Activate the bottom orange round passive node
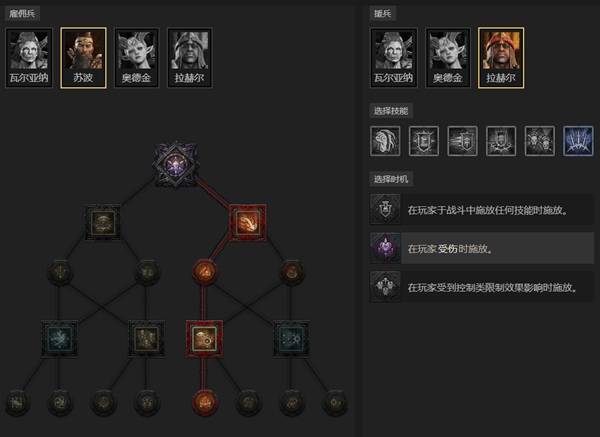This screenshot has height=437, width=600. click(205, 402)
